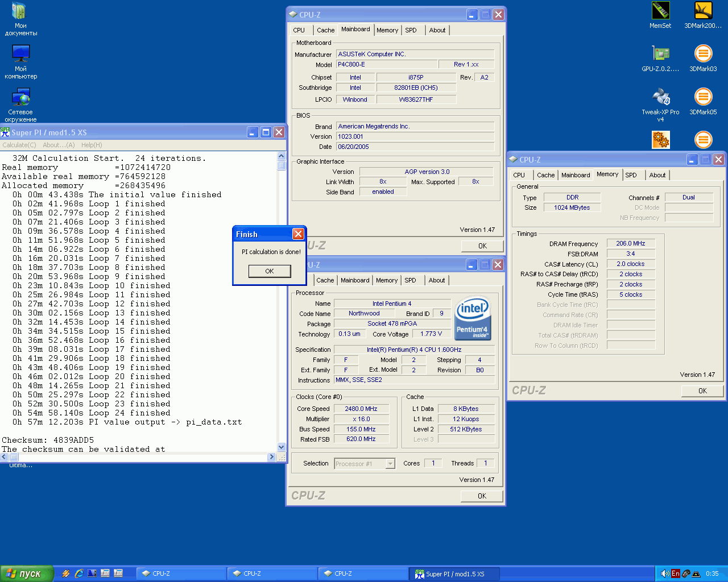The height and width of the screenshot is (582, 728).
Task: Open the Calculate(C) menu in Super PI
Action: (x=19, y=145)
